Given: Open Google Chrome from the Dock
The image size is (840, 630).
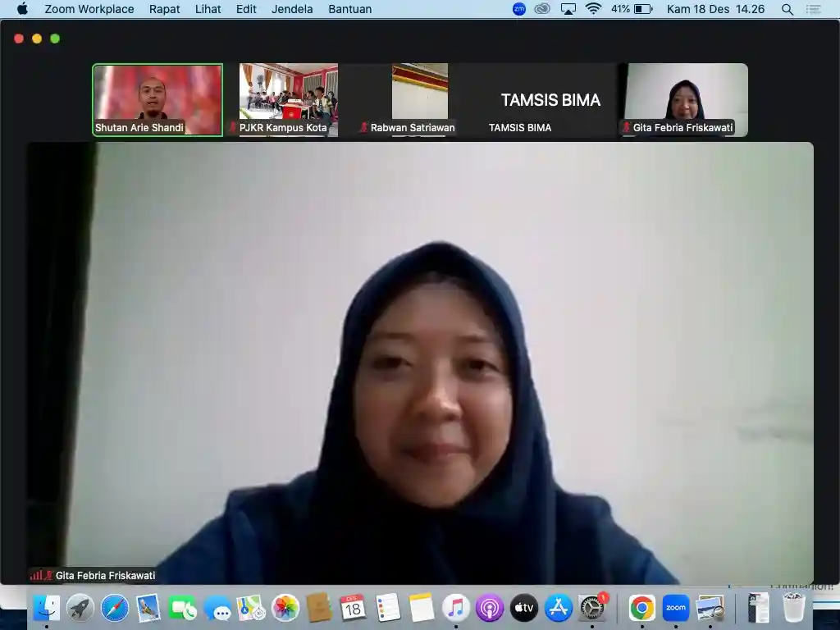Looking at the screenshot, I should [x=641, y=609].
